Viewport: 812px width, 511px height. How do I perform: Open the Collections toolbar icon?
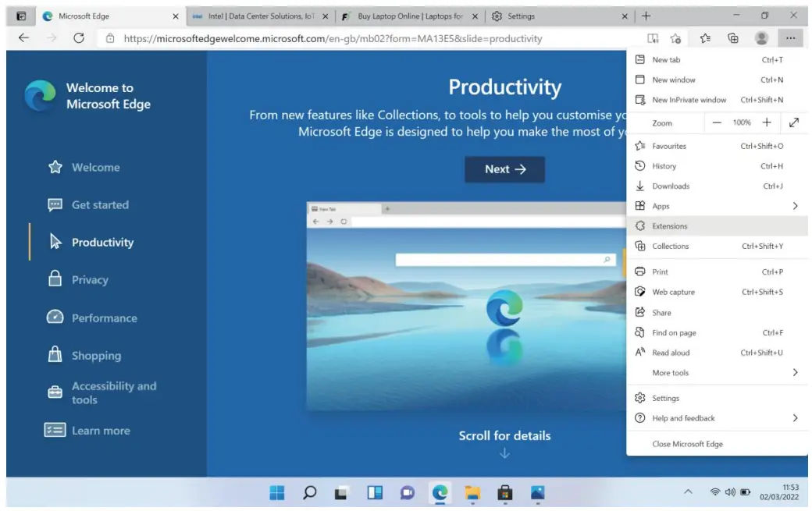tap(732, 38)
